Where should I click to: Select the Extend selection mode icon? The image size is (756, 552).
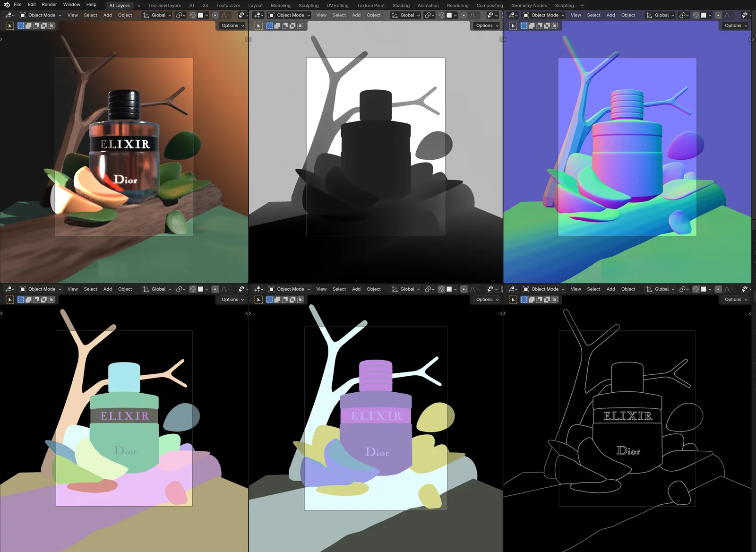click(29, 26)
